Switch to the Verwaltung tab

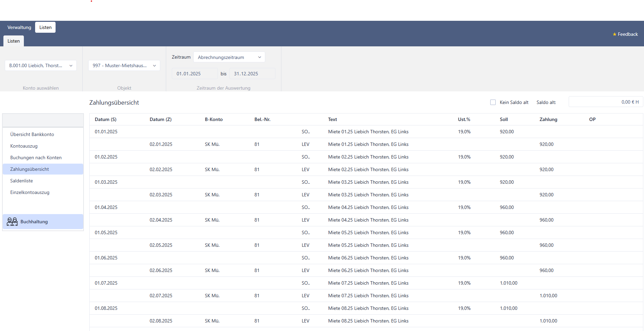click(19, 27)
